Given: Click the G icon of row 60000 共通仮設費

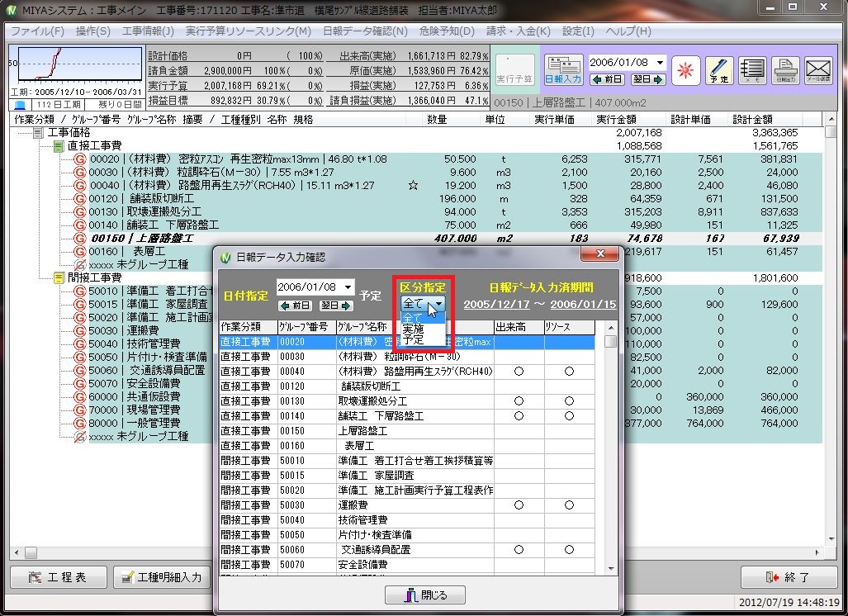Looking at the screenshot, I should point(80,396).
